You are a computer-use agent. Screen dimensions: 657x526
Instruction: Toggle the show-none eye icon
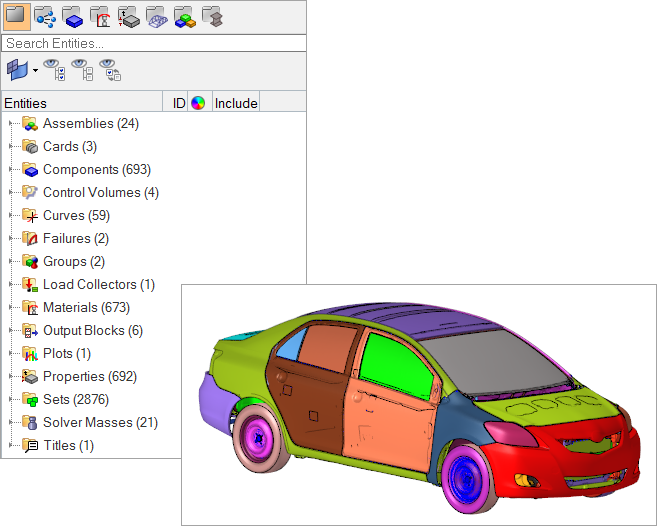click(84, 70)
